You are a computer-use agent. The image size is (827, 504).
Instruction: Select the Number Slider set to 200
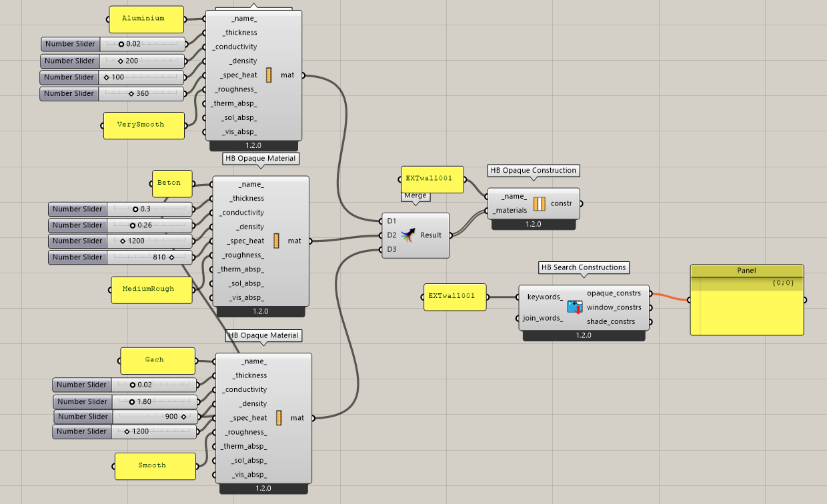(x=112, y=61)
